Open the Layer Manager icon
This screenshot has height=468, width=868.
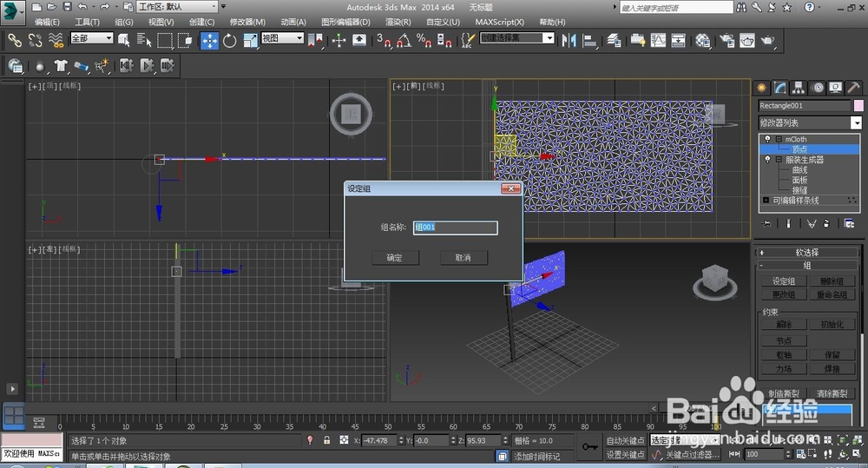point(614,40)
